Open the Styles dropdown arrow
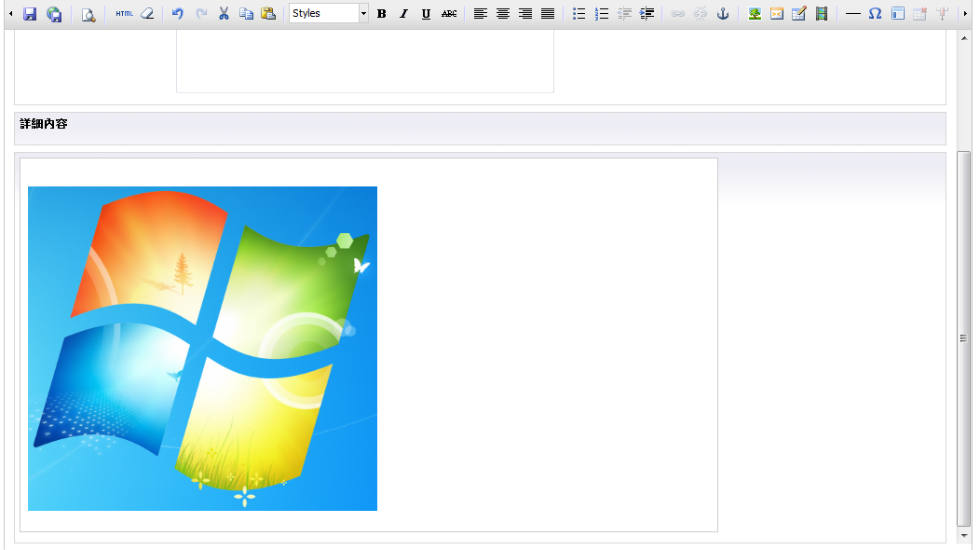The width and height of the screenshot is (980, 550). 363,13
